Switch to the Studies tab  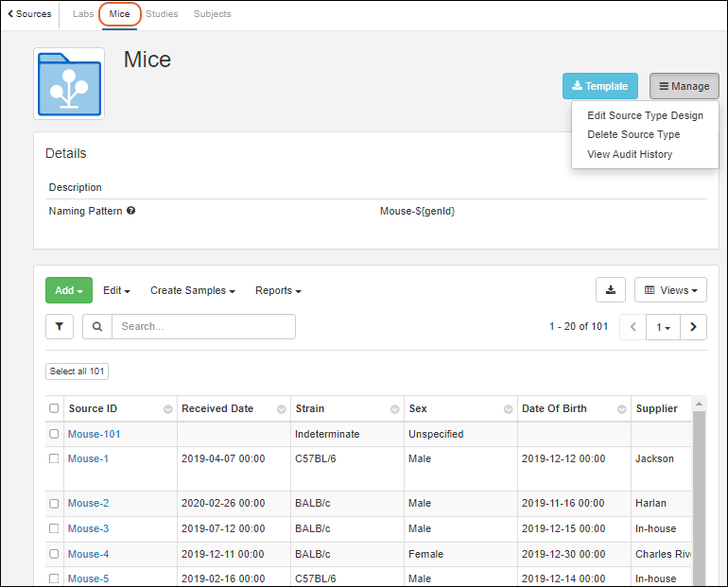[162, 14]
